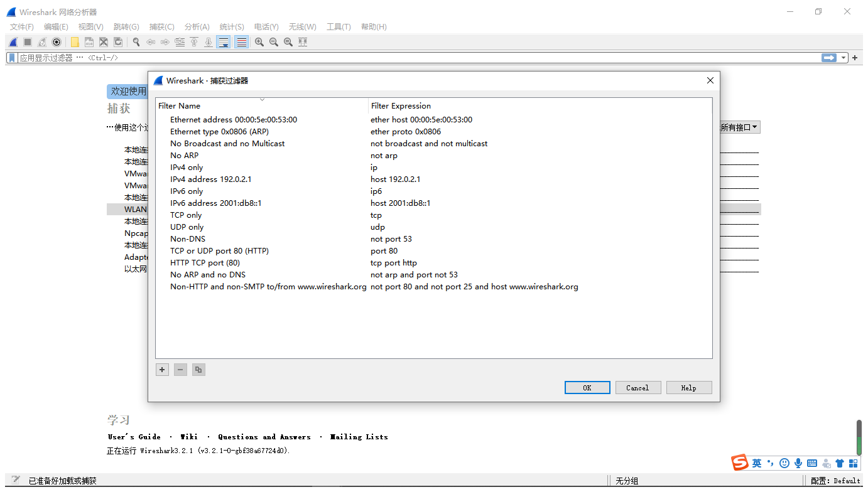Go back in packet history
The width and height of the screenshot is (868, 492).
coord(151,42)
